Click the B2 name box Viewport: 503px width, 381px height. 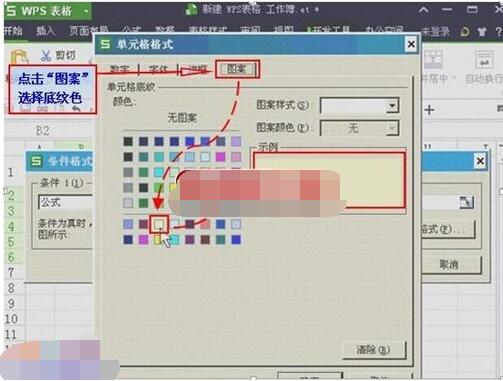(x=43, y=130)
